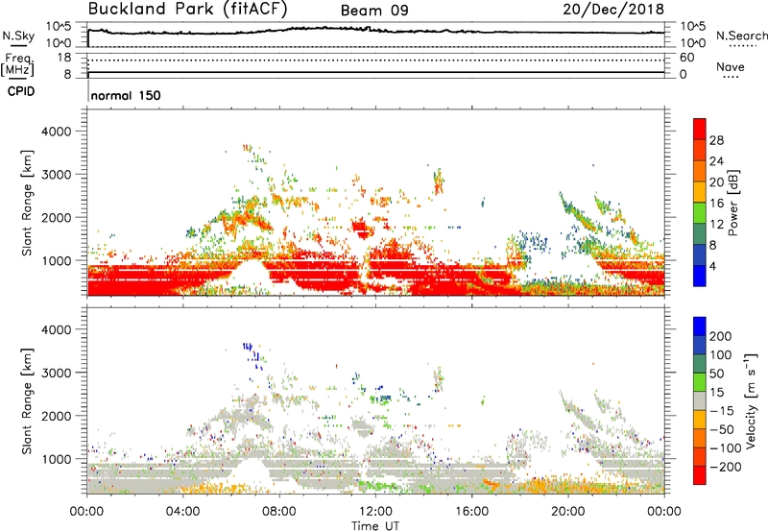Click the frequency axis 18 tick label
Viewport: 768px width, 532px height.
pos(64,58)
